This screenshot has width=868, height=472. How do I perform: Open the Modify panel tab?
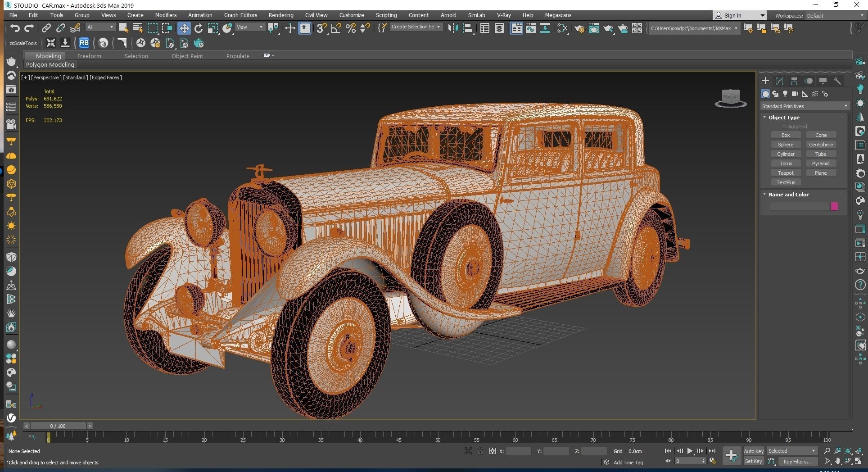780,81
